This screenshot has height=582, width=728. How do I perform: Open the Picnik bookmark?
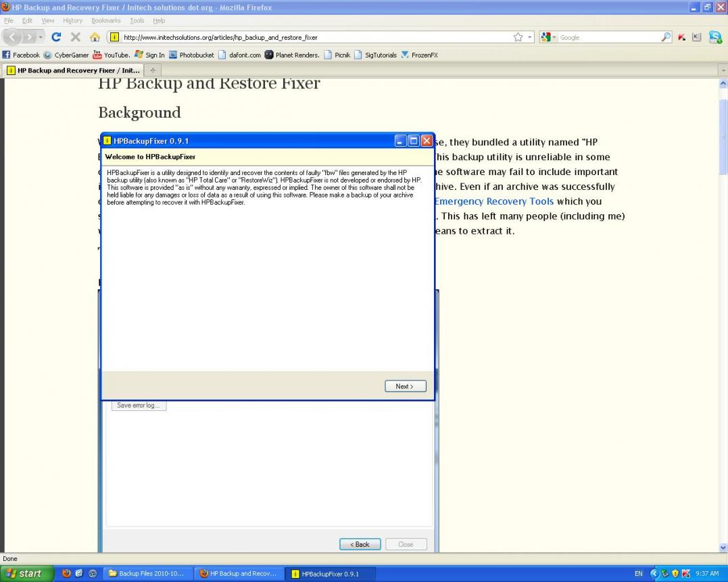click(x=337, y=55)
